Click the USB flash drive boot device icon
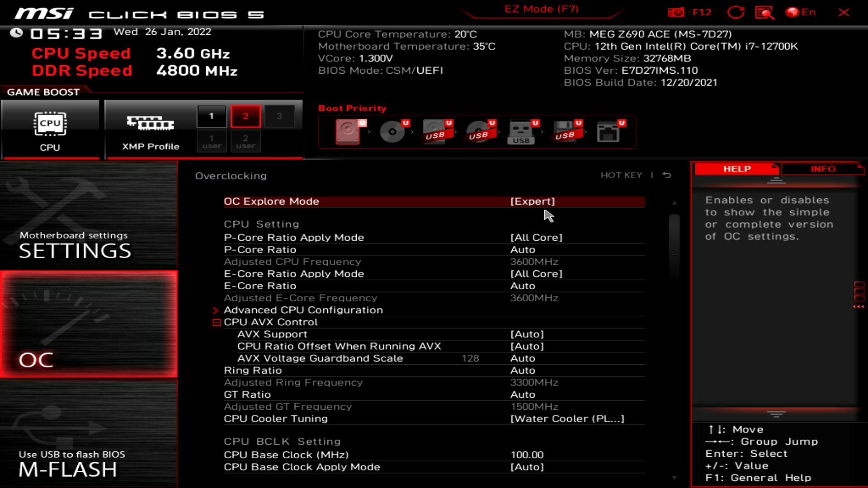Image resolution: width=868 pixels, height=488 pixels. coord(521,132)
